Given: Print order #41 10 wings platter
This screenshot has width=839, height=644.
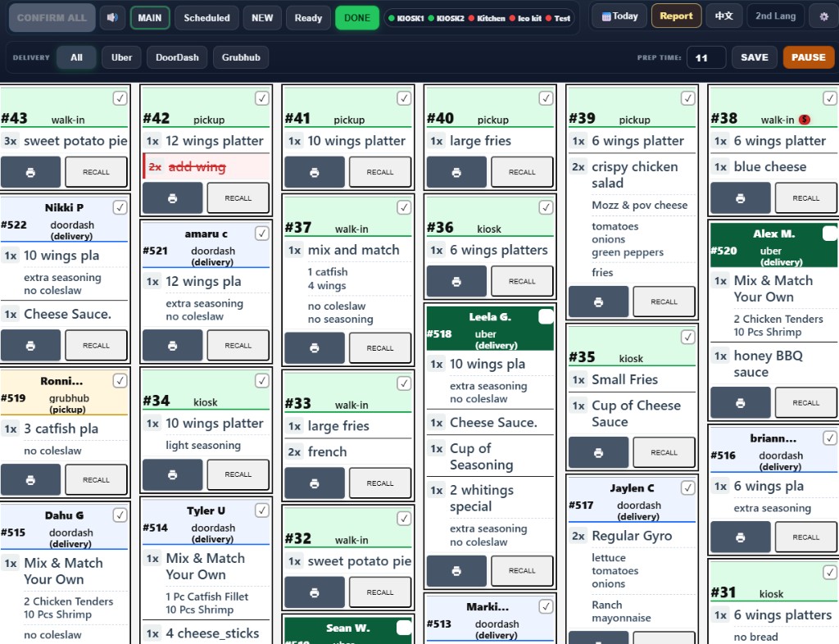Looking at the screenshot, I should (x=315, y=172).
